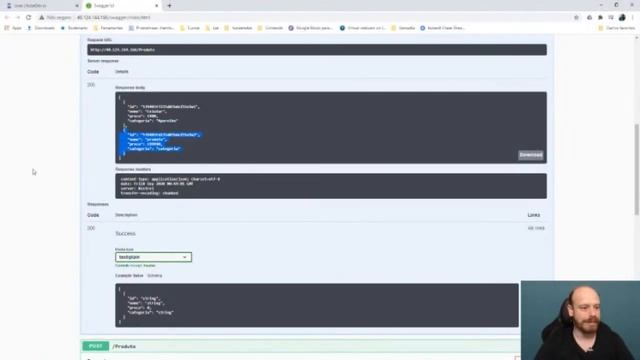Open the extensions puzzle icon in toolbar
This screenshot has width=640, height=360.
600,18
